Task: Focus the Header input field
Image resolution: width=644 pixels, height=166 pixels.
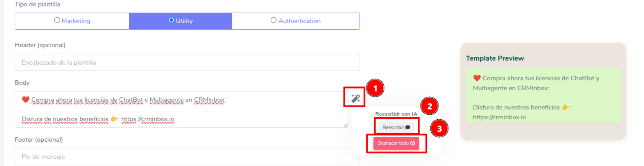Action: pyautogui.click(x=187, y=62)
